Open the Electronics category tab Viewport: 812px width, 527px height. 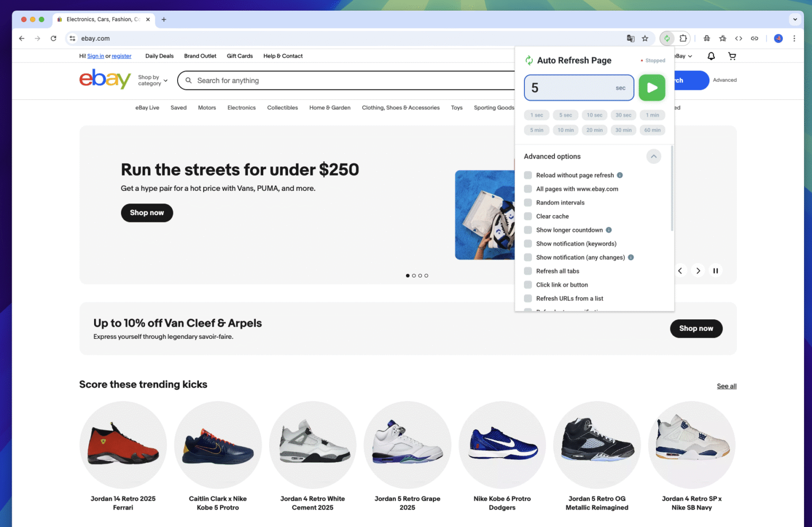(242, 108)
